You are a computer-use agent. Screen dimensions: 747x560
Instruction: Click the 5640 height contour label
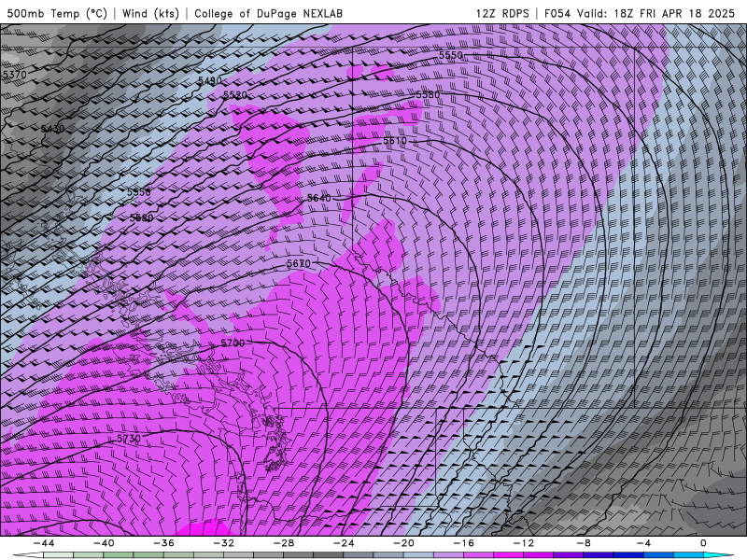click(x=318, y=198)
